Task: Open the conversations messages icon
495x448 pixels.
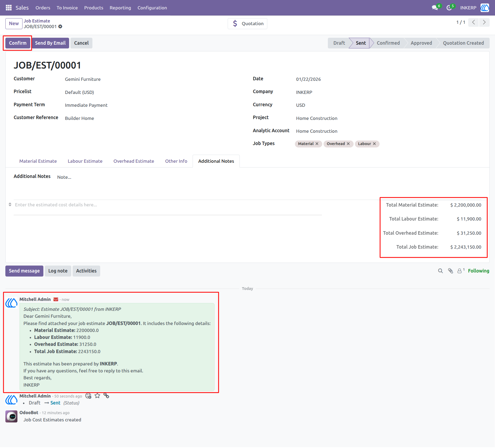Action: 435,8
